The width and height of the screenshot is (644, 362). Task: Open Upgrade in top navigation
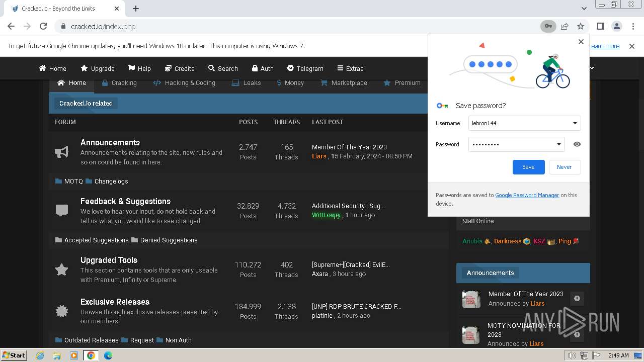(98, 68)
